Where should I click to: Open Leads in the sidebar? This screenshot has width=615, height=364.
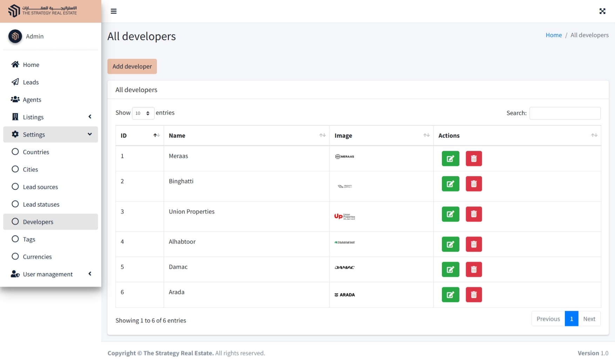tap(31, 82)
